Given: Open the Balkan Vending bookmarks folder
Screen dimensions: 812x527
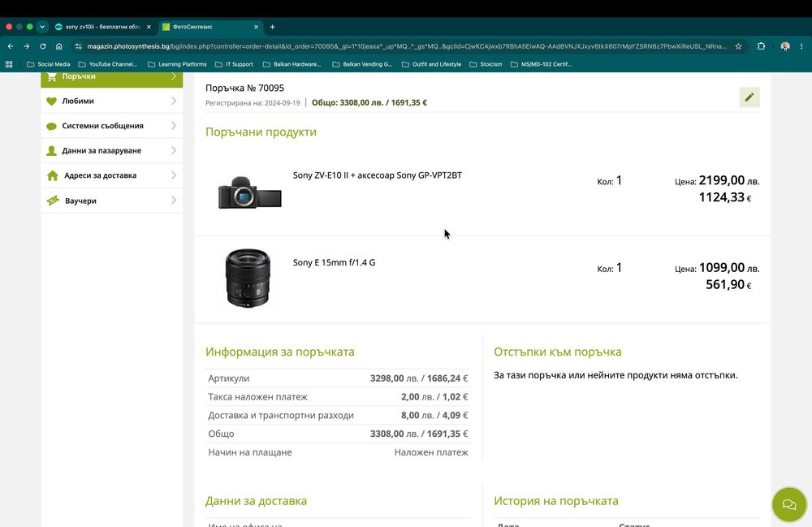Looking at the screenshot, I should pos(362,64).
